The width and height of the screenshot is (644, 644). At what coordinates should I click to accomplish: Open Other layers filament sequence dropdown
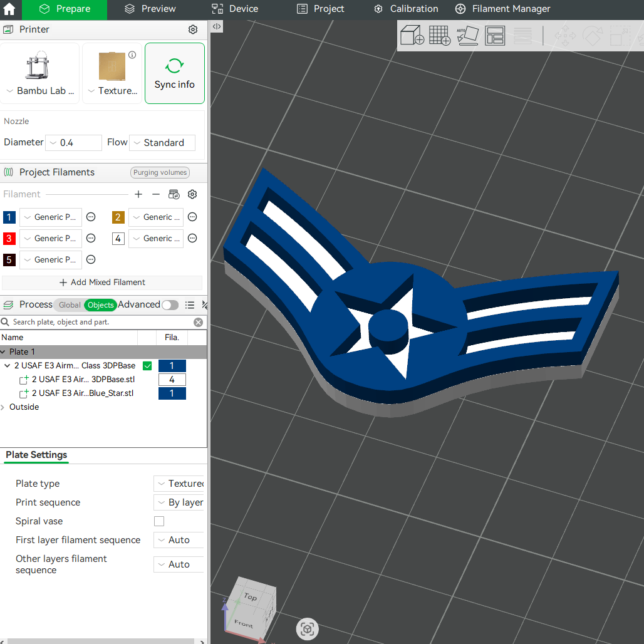179,564
